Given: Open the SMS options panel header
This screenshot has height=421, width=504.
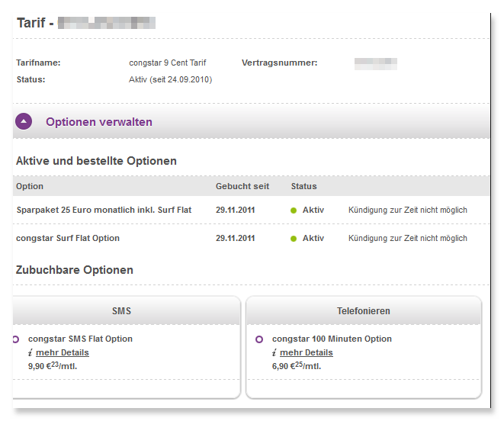Looking at the screenshot, I should (x=122, y=311).
